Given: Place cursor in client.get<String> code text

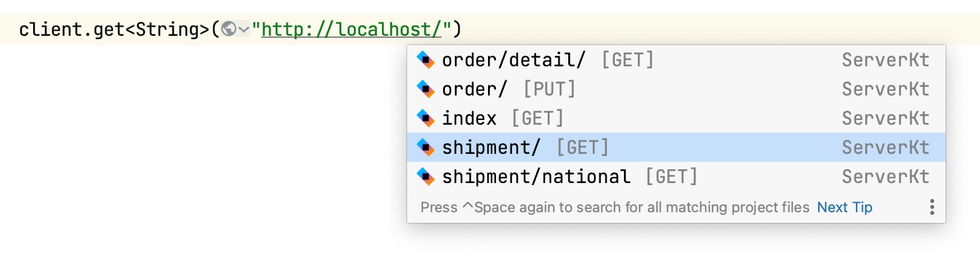Looking at the screenshot, I should [113, 30].
